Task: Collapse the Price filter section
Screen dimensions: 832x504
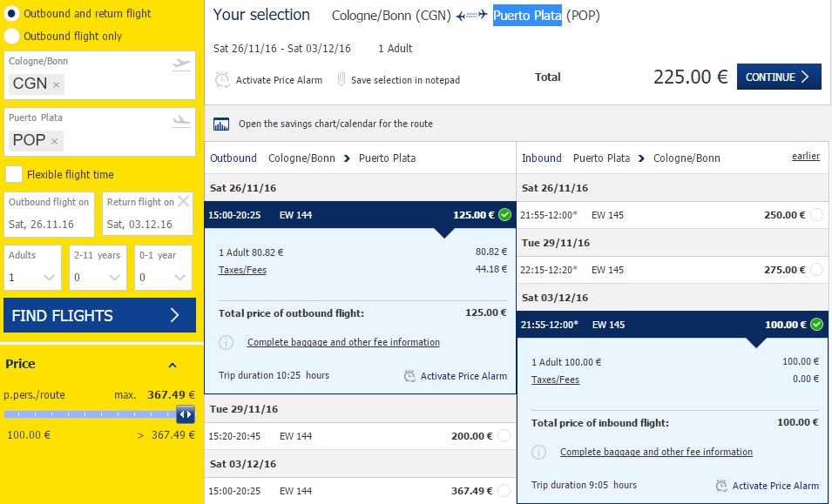Action: point(172,365)
